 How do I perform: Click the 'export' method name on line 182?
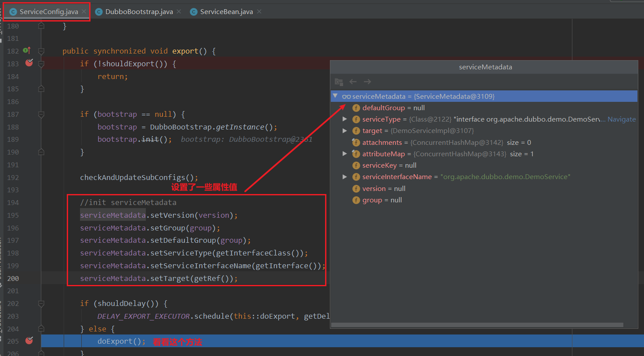point(185,51)
